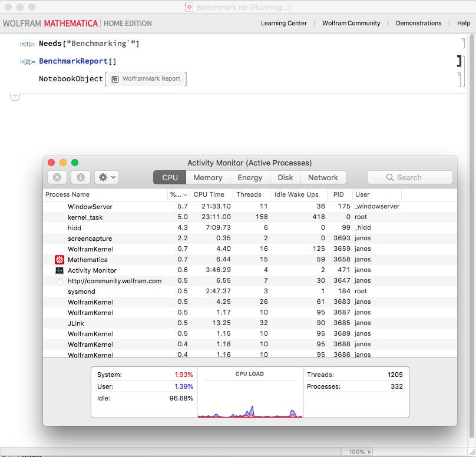Image resolution: width=476 pixels, height=457 pixels.
Task: Click the notebook vertical scrollbar
Action: [471, 237]
